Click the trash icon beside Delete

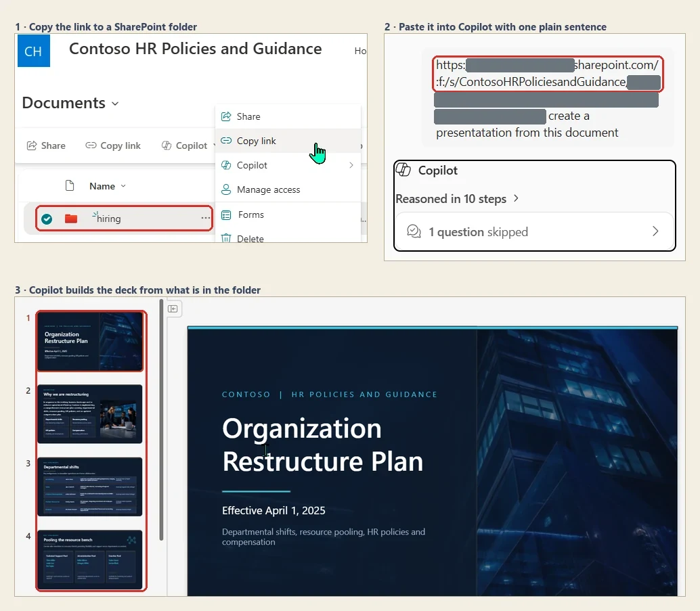point(226,238)
